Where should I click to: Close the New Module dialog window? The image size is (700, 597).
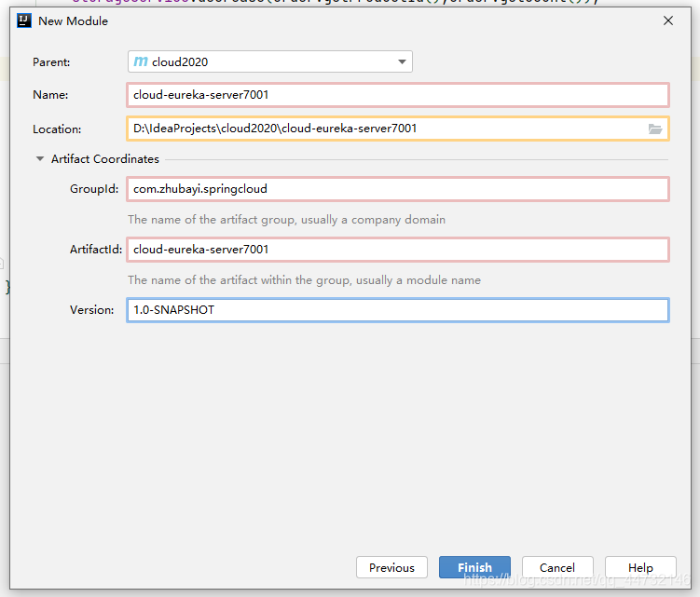click(x=668, y=20)
